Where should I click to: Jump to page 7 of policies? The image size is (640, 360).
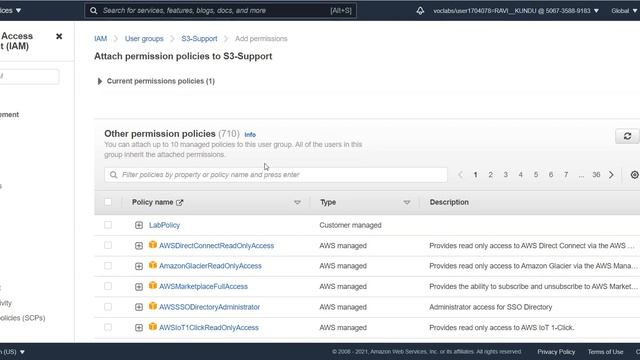pos(566,175)
